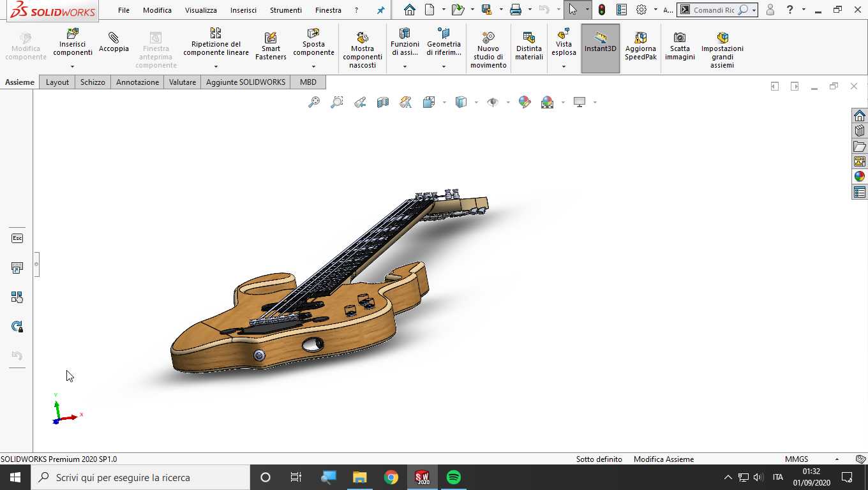Screen dimensions: 868x490
Task: Click Scatta immagini camera icon
Action: 680,46
